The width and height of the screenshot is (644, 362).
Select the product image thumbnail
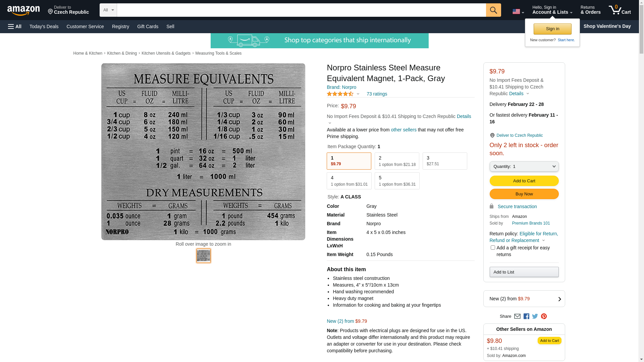[x=204, y=256]
